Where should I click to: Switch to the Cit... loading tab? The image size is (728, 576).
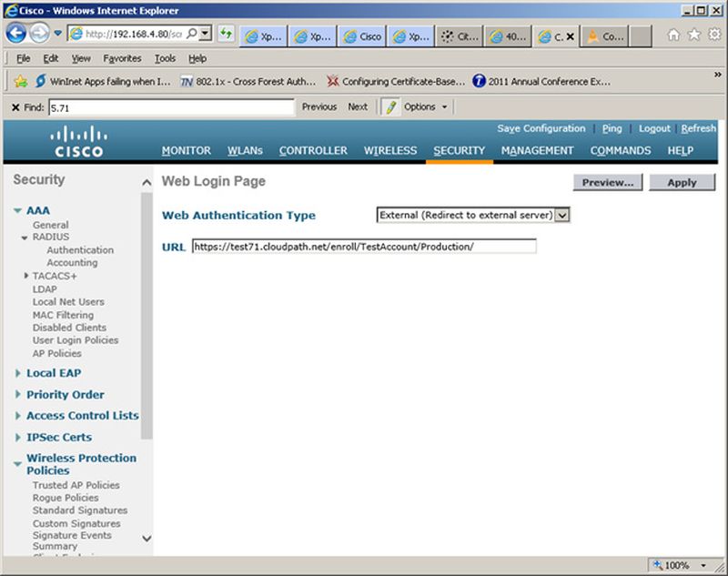(x=460, y=36)
